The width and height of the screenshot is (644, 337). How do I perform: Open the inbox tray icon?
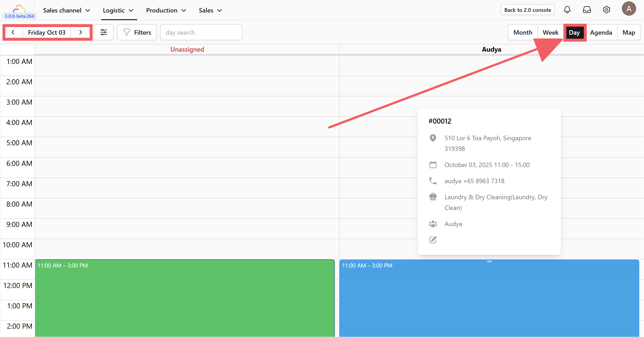tap(586, 10)
